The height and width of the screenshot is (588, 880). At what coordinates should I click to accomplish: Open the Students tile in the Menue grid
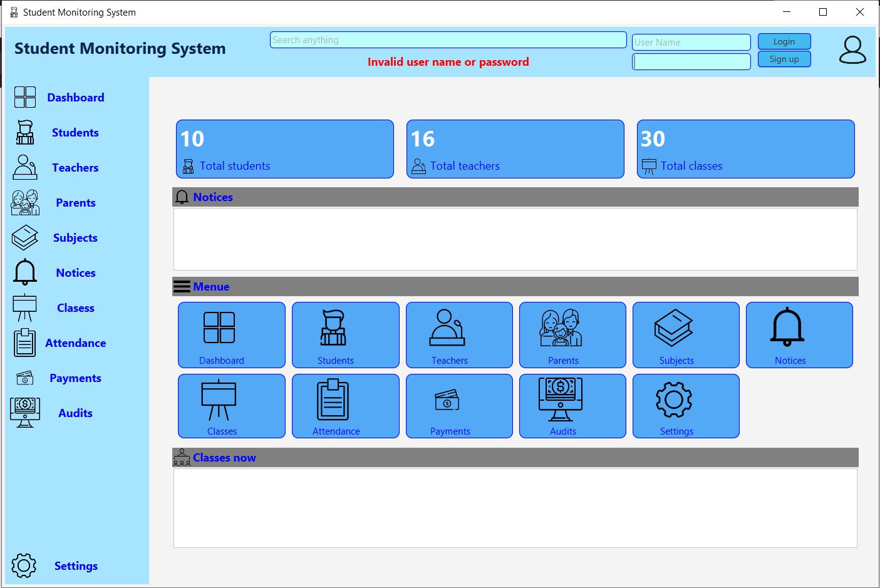(346, 335)
